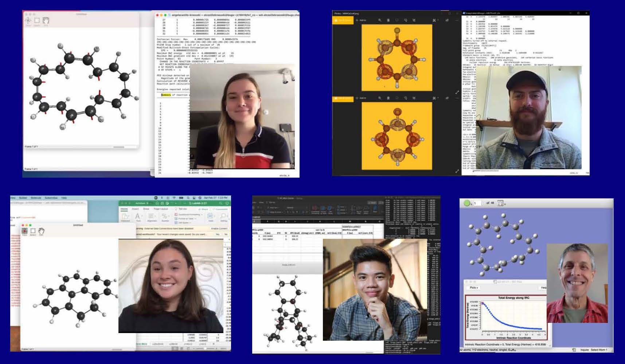Click the home icon in Excel title bar
Viewport: 625px width, 364px height.
pos(157,203)
